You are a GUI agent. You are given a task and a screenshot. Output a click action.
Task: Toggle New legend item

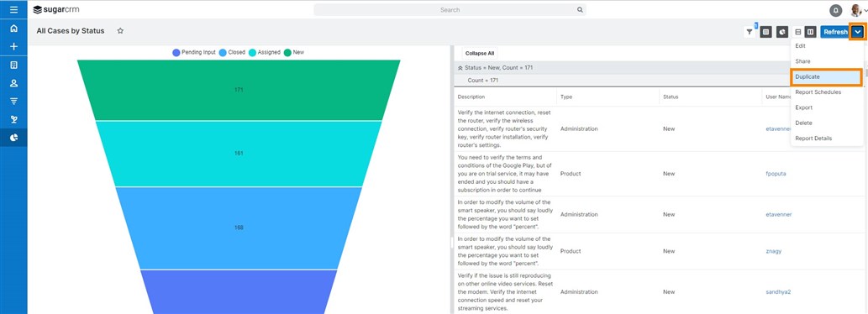coord(294,53)
